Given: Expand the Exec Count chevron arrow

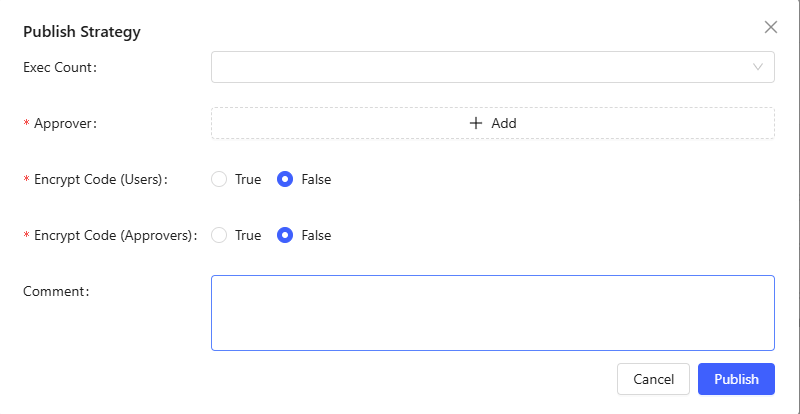Looking at the screenshot, I should pyautogui.click(x=758, y=67).
